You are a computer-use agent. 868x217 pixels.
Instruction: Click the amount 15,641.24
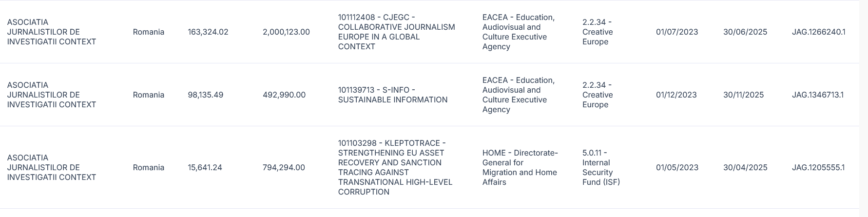pyautogui.click(x=205, y=168)
